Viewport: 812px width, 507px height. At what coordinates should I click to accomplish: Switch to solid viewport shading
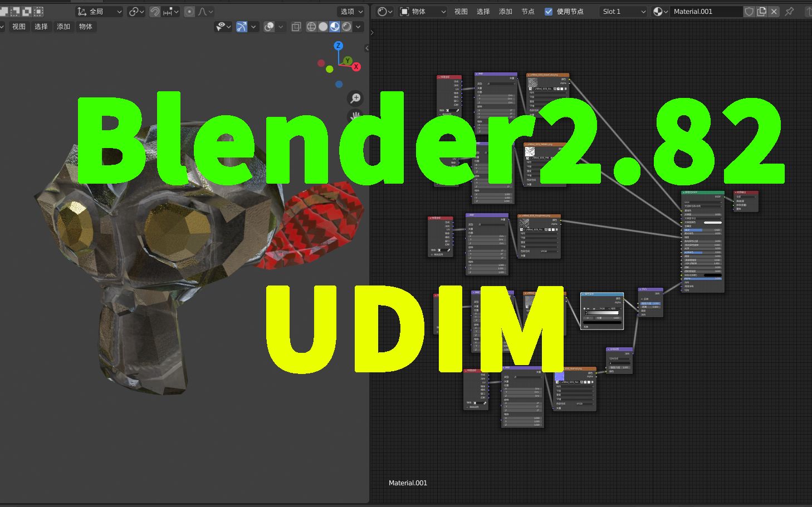click(x=323, y=26)
